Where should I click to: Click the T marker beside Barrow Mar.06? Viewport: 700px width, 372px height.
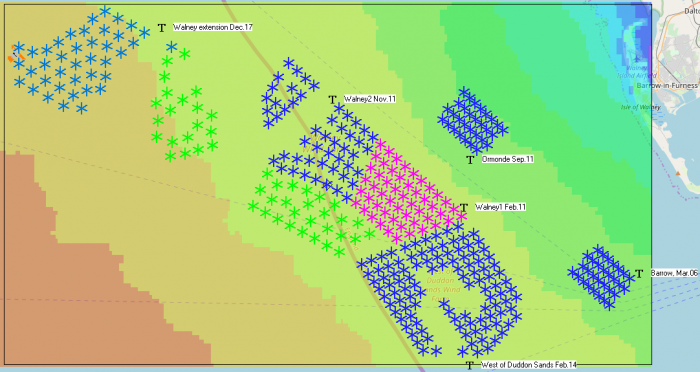[639, 273]
